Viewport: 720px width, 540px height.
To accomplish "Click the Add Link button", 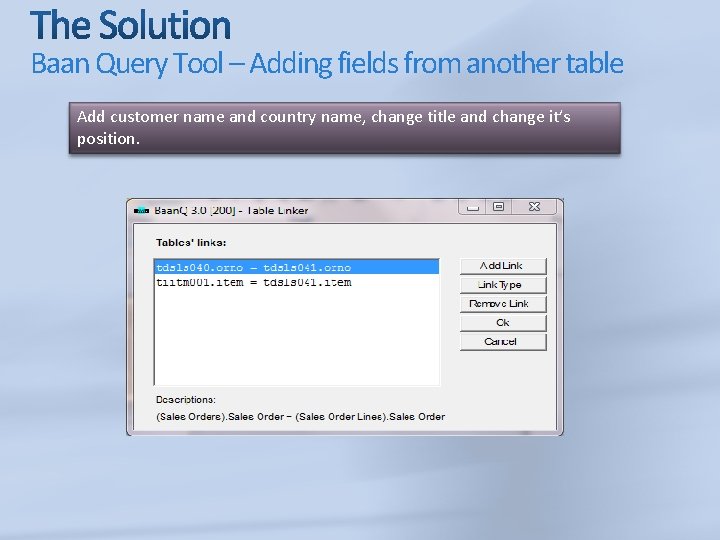I will (503, 266).
